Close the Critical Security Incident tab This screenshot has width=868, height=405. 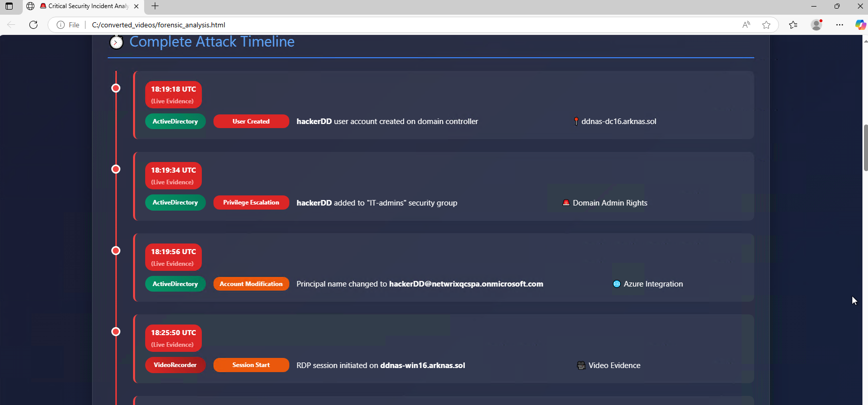click(136, 6)
